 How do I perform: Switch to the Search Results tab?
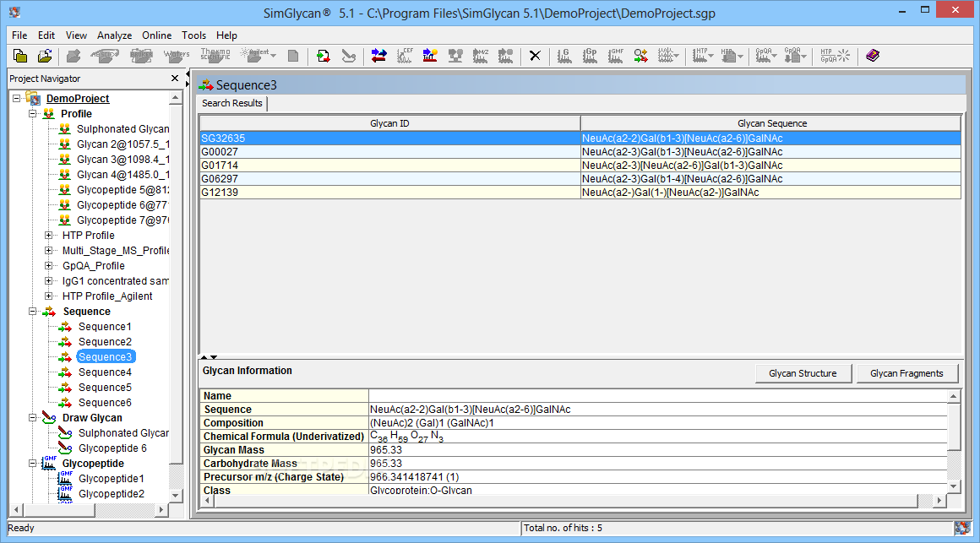point(231,103)
